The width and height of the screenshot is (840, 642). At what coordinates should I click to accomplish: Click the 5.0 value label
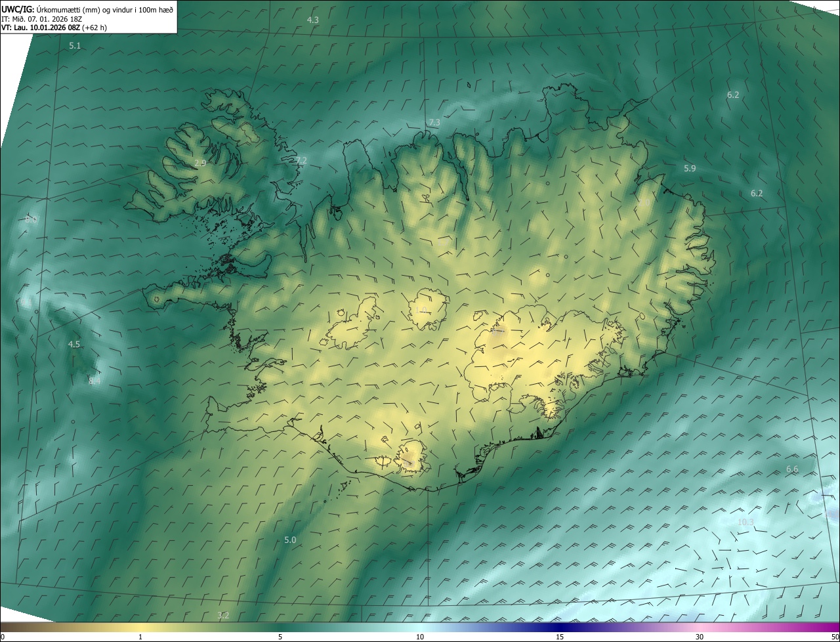point(290,540)
